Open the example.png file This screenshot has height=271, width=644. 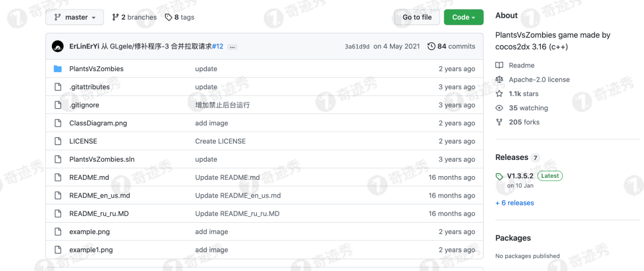89,232
